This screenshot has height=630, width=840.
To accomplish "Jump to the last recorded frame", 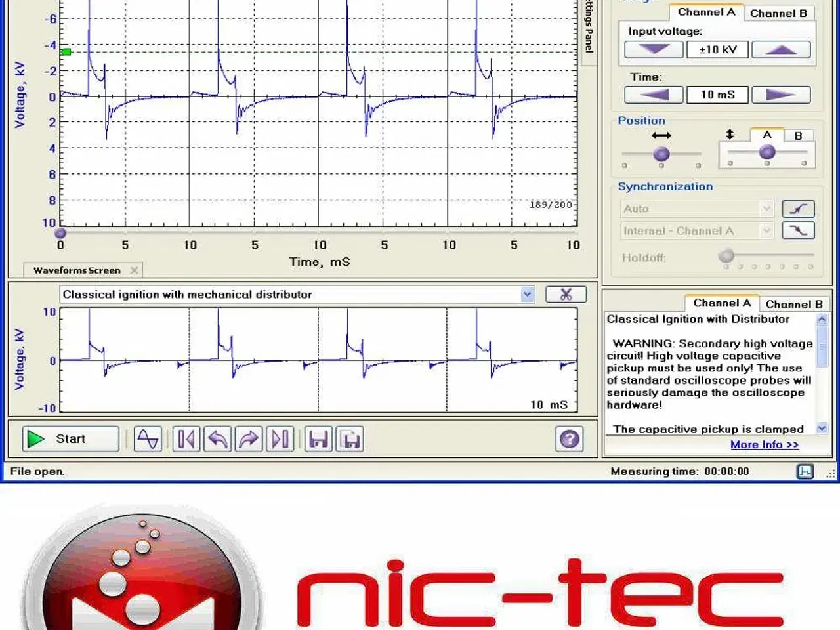I will 280,439.
